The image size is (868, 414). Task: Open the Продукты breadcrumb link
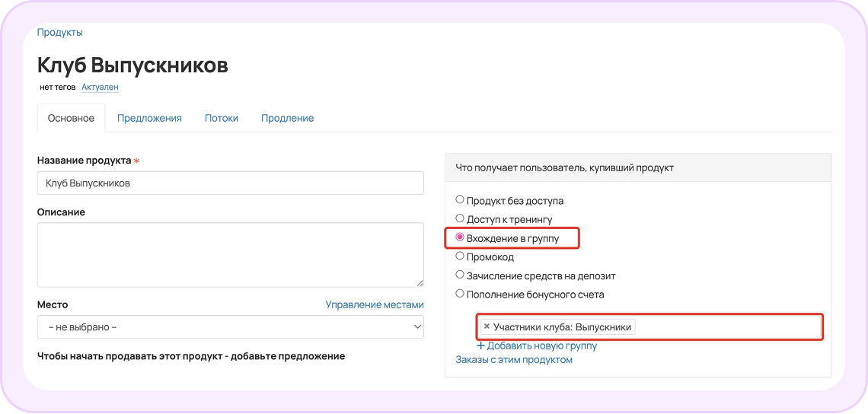[x=60, y=32]
